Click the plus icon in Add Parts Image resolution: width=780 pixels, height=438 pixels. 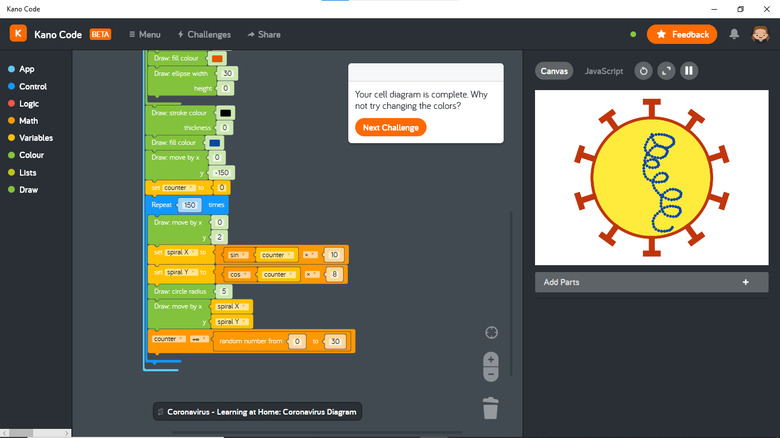[745, 282]
